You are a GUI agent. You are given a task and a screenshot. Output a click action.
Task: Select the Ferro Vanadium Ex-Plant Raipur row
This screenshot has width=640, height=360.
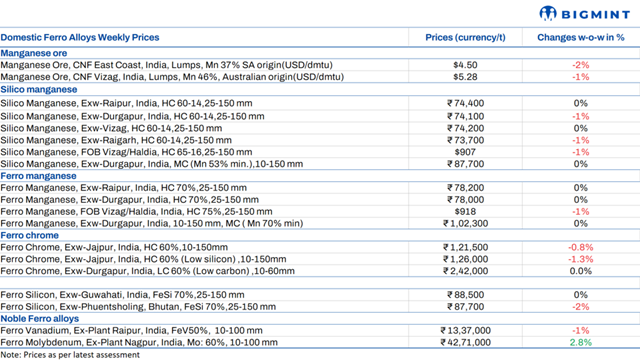point(320,331)
